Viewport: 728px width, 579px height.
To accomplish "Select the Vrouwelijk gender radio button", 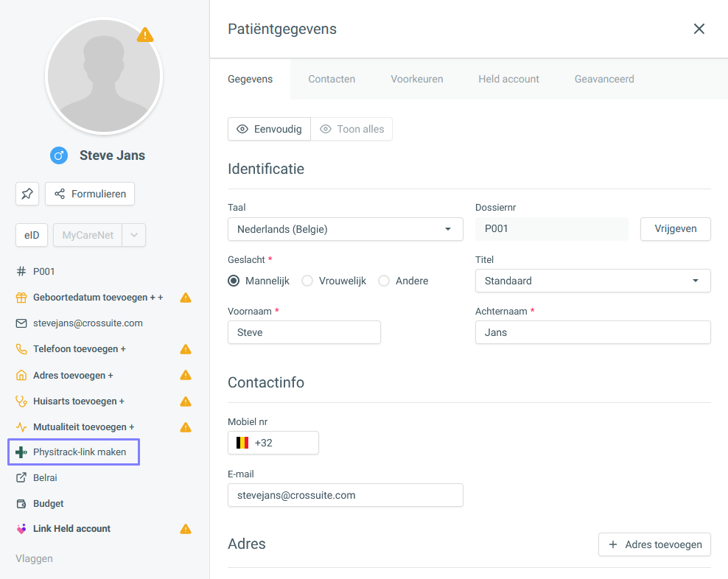I will tap(307, 281).
